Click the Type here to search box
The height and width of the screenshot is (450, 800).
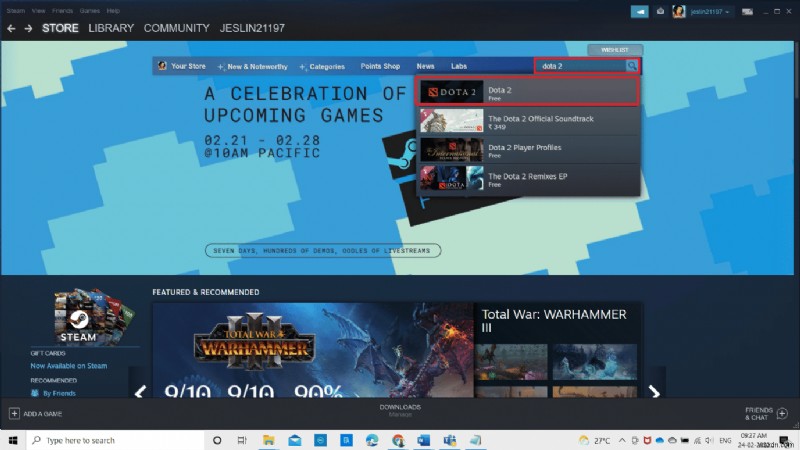(114, 440)
